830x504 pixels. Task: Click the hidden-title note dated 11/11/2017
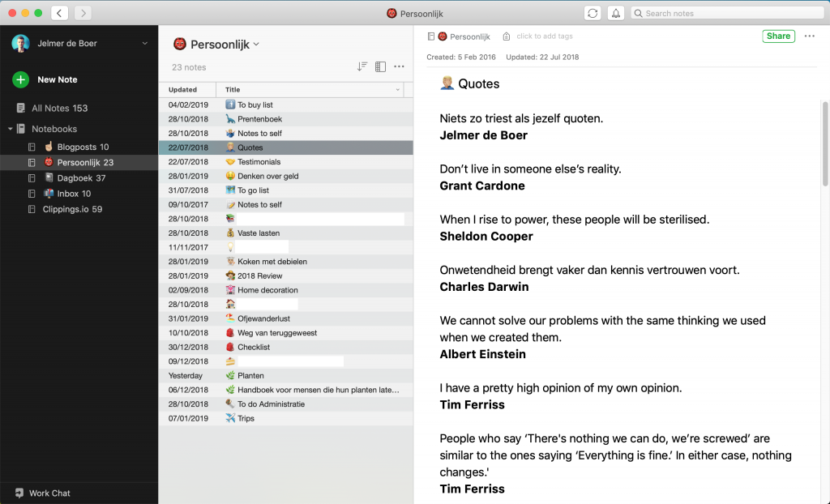click(286, 247)
